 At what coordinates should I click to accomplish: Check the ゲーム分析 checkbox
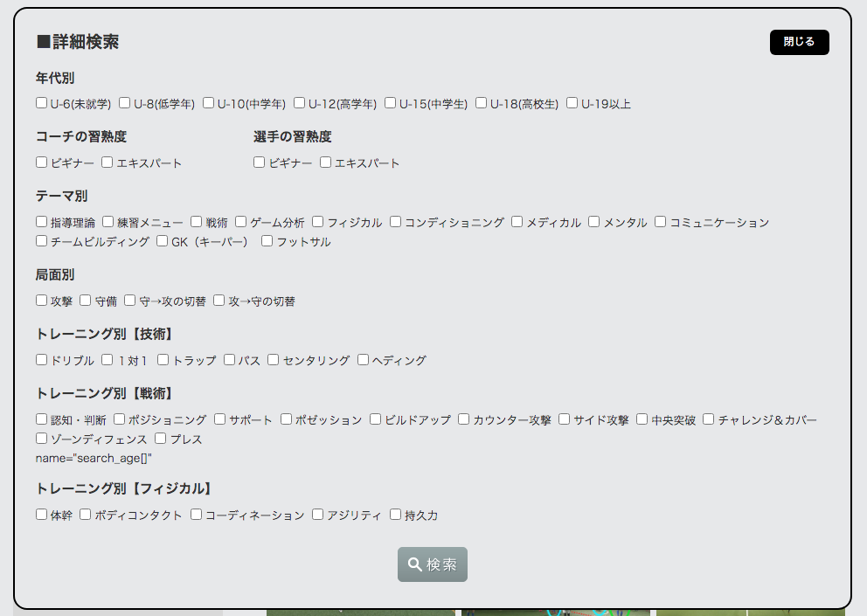(x=240, y=222)
